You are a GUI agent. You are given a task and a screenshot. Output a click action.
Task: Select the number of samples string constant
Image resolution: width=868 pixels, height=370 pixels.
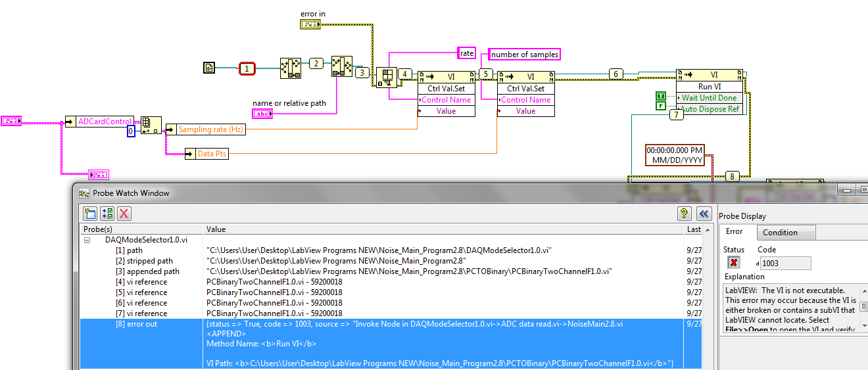pyautogui.click(x=525, y=55)
